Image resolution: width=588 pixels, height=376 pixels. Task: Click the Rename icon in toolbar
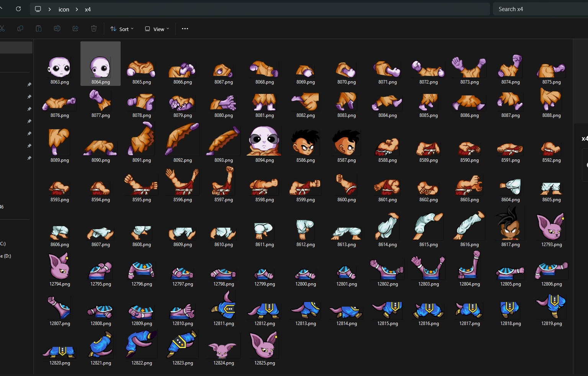tap(57, 29)
